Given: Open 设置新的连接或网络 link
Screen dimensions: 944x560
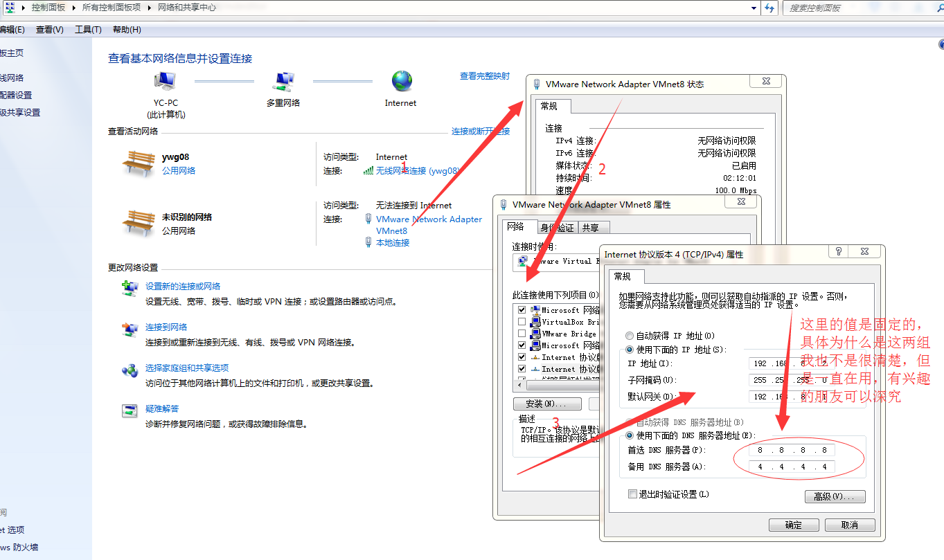Looking at the screenshot, I should [x=183, y=286].
